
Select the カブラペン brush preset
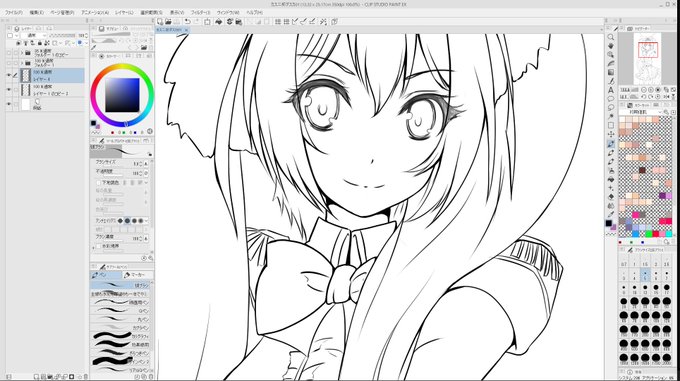pyautogui.click(x=121, y=328)
